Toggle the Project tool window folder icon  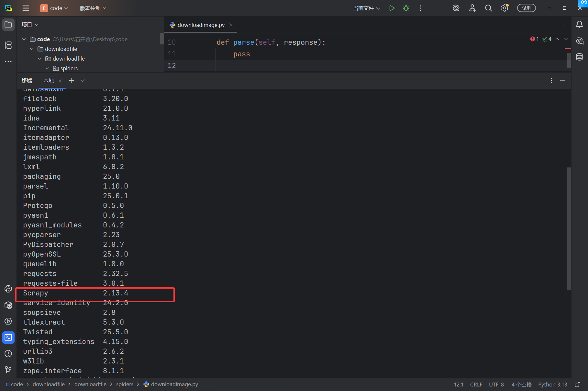point(8,25)
